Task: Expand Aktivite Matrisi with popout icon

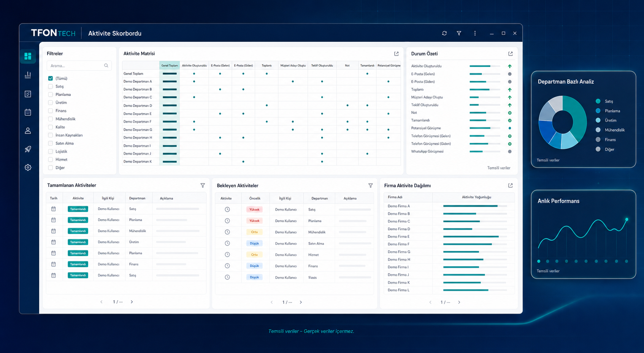Action: pos(397,54)
